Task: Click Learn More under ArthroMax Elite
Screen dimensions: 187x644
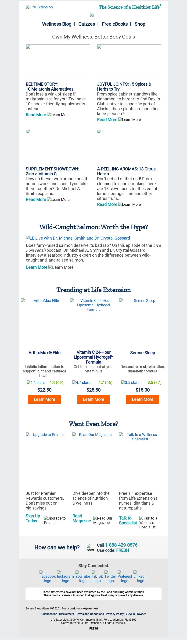Action: 44,399
